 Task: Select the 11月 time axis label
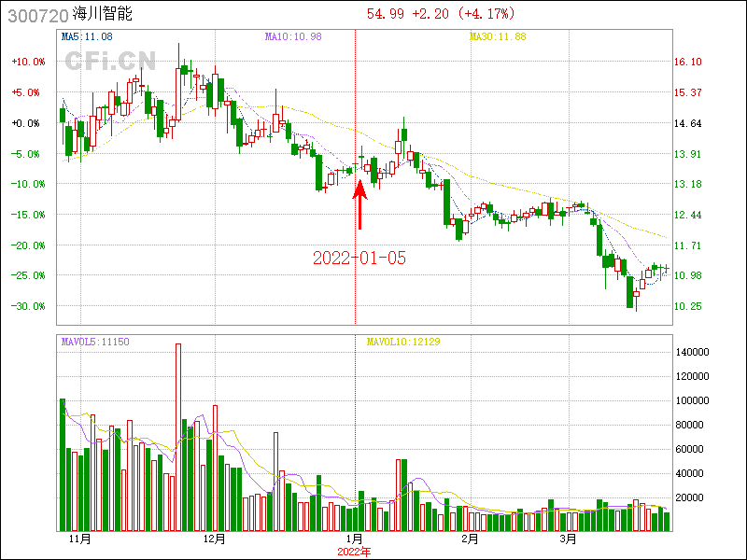[x=80, y=539]
